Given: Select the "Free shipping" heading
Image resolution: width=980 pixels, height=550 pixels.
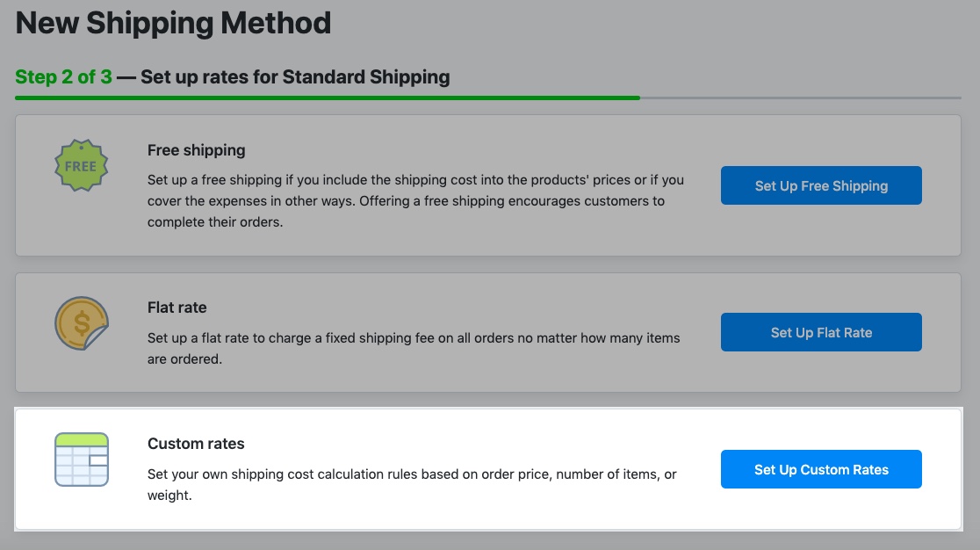Looking at the screenshot, I should (196, 150).
